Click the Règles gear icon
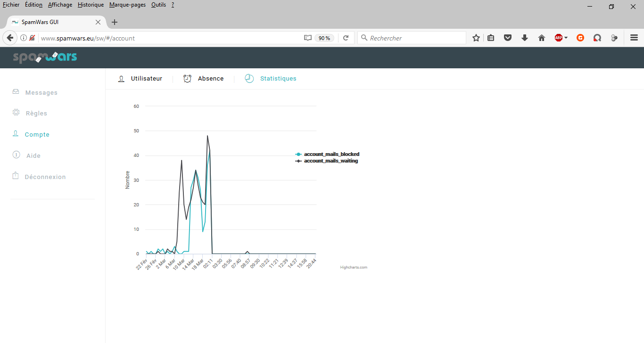644x343 pixels. [x=16, y=113]
